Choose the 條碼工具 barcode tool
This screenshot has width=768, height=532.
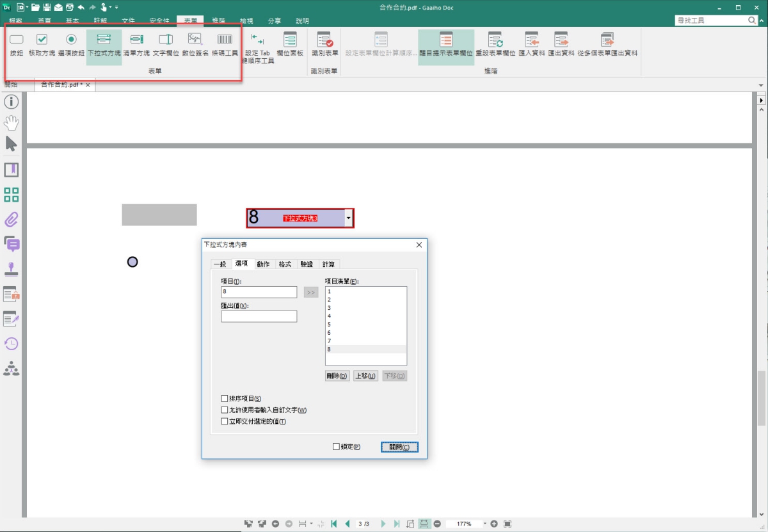pos(225,45)
